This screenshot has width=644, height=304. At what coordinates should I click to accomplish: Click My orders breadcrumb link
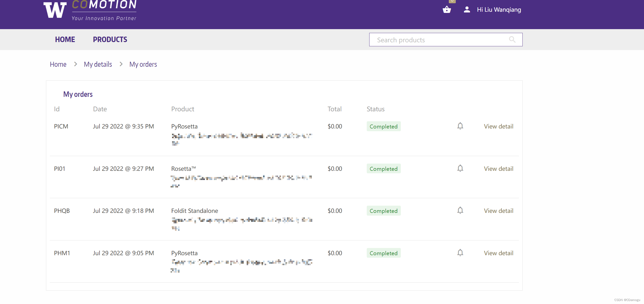point(143,64)
